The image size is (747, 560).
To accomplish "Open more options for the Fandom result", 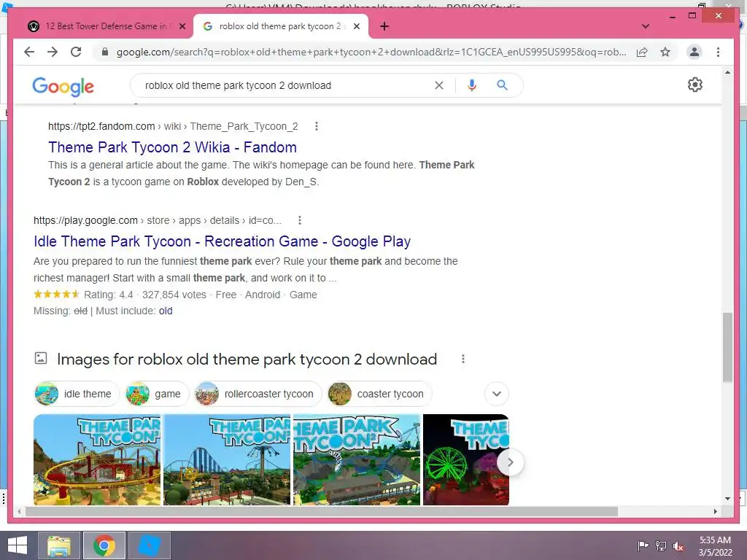I will point(317,126).
